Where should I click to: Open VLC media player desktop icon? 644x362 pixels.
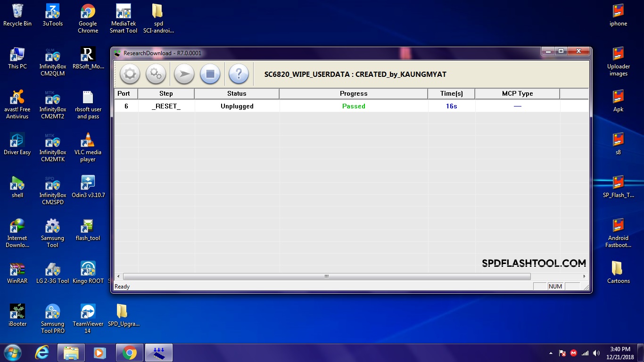88,147
